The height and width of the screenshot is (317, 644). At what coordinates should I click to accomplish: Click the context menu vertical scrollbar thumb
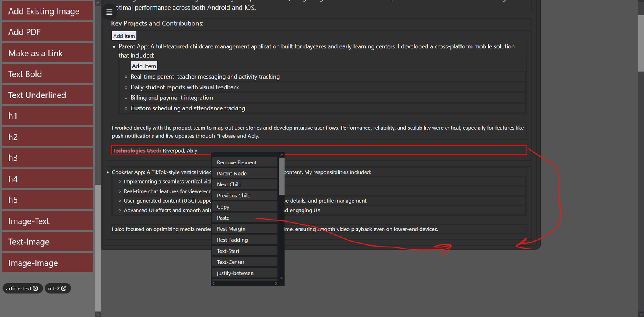coord(281,176)
